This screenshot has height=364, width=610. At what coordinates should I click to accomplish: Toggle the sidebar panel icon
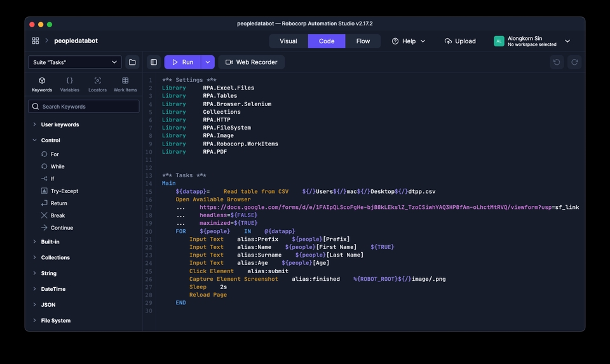click(154, 62)
